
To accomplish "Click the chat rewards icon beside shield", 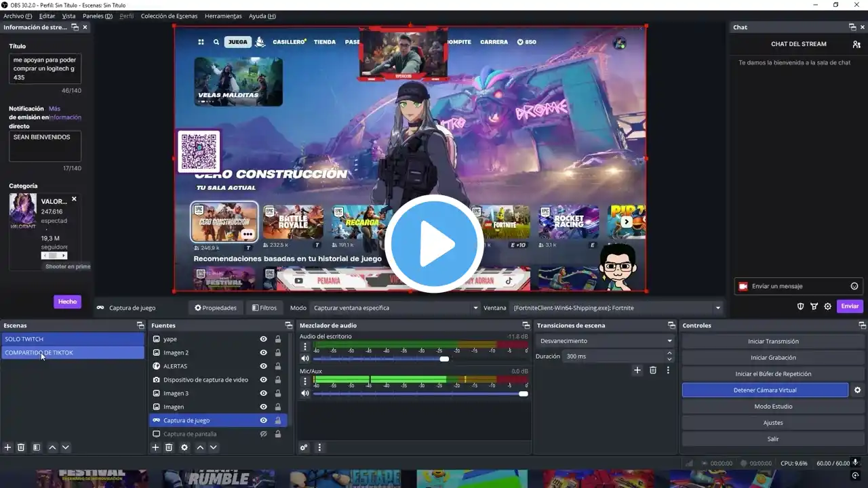I will [814, 306].
